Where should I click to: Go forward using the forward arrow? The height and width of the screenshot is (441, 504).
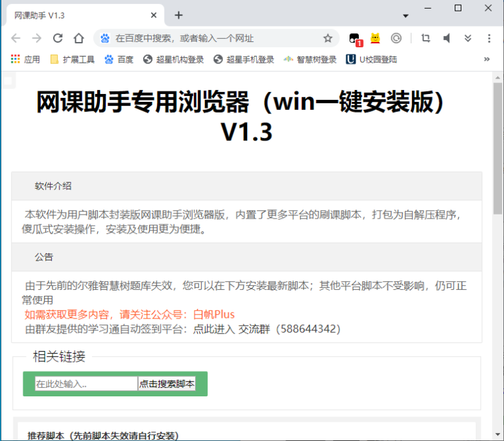pos(37,38)
